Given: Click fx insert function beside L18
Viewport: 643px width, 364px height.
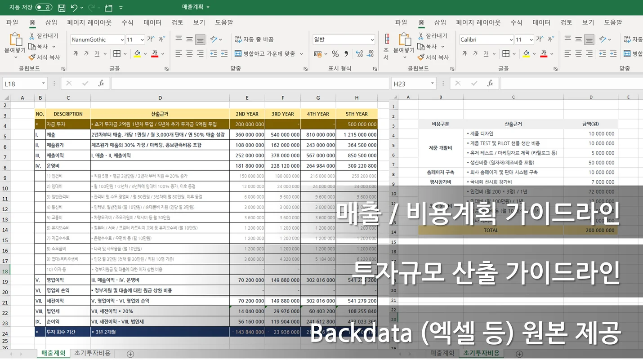Looking at the screenshot, I should pos(101,84).
